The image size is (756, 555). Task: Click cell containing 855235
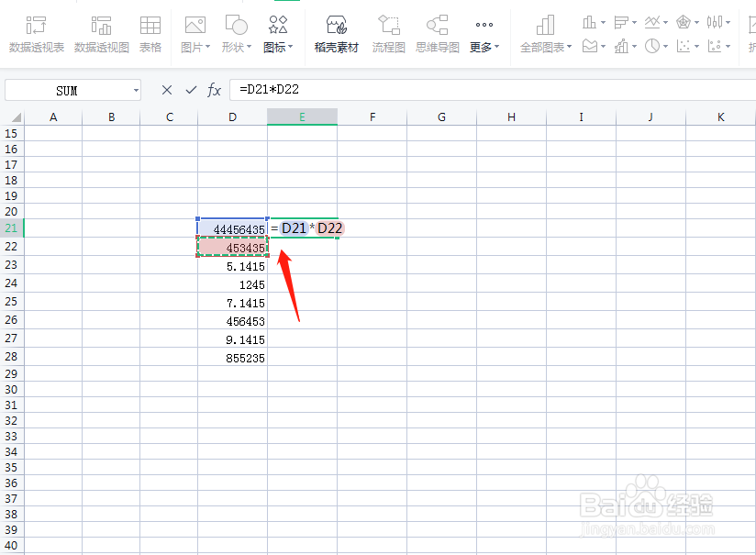pyautogui.click(x=232, y=357)
